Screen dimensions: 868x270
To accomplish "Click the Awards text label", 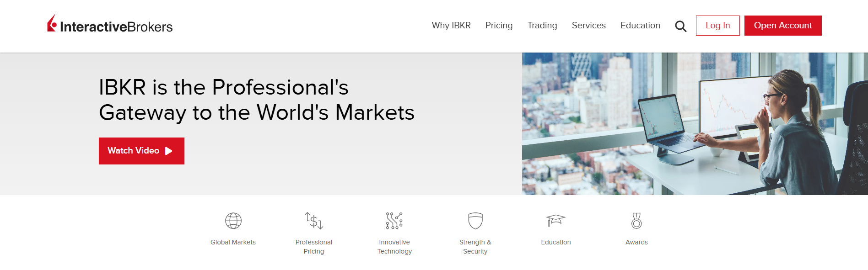I will pyautogui.click(x=636, y=242).
